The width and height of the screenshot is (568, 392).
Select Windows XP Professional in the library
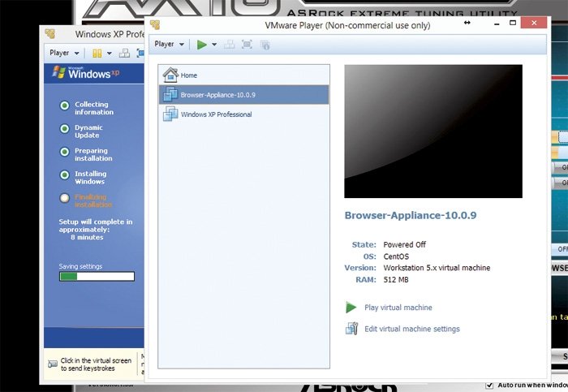[x=243, y=114]
